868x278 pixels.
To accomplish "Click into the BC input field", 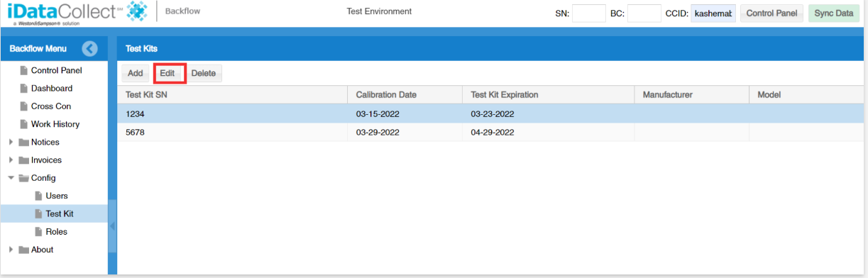I will point(644,13).
